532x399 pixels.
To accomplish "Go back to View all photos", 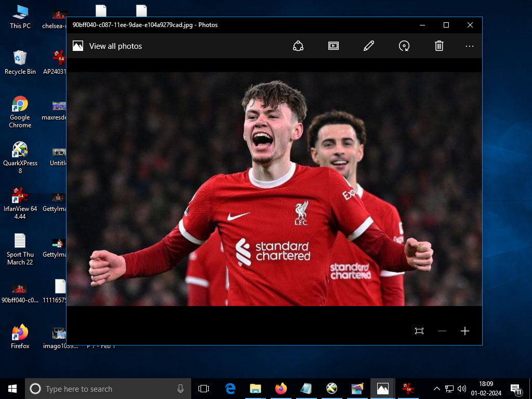I will pos(108,46).
